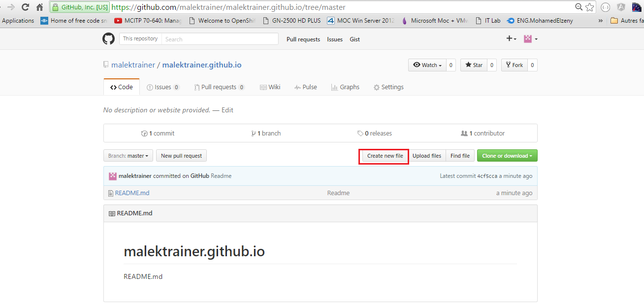Open the Branch: master selector
Screen dimensions: 644x308
(128, 156)
